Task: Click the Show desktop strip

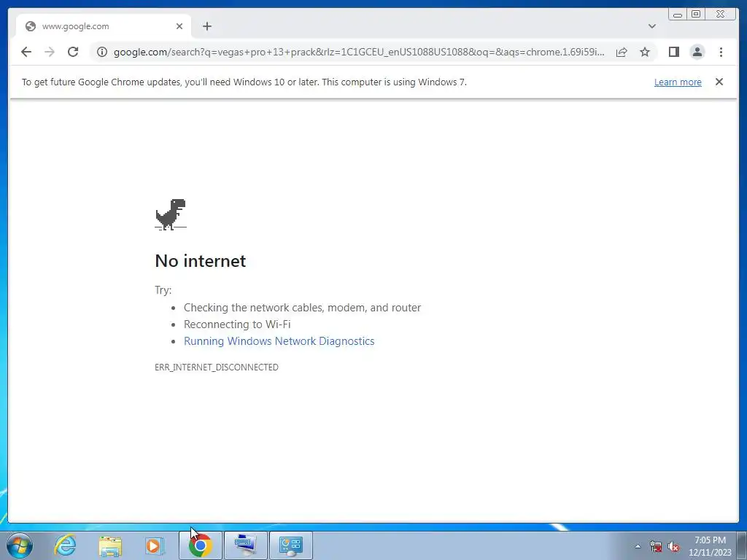Action: pos(742,545)
